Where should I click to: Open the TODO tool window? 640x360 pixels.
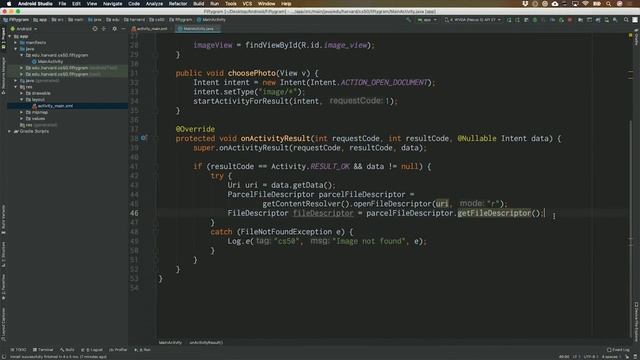tap(18, 350)
